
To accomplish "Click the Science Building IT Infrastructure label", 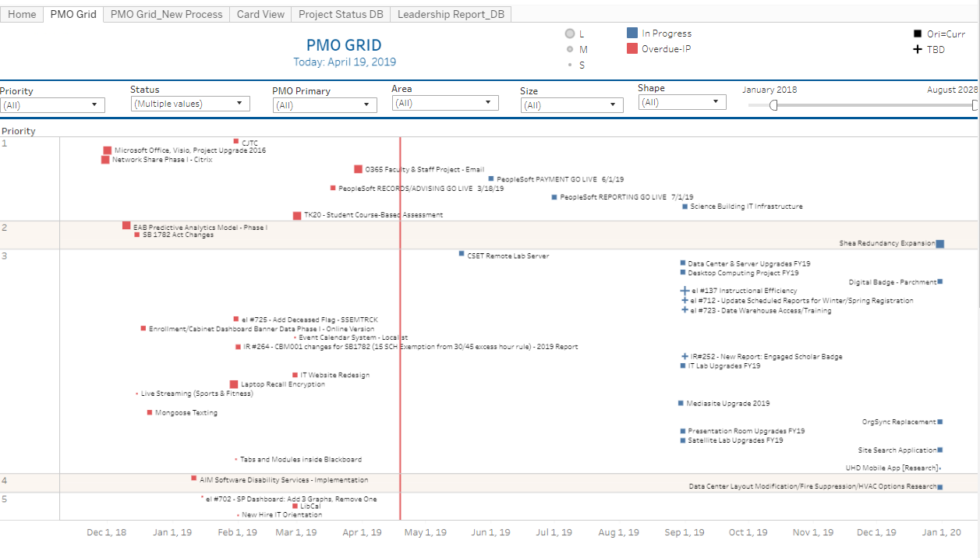I will click(746, 207).
